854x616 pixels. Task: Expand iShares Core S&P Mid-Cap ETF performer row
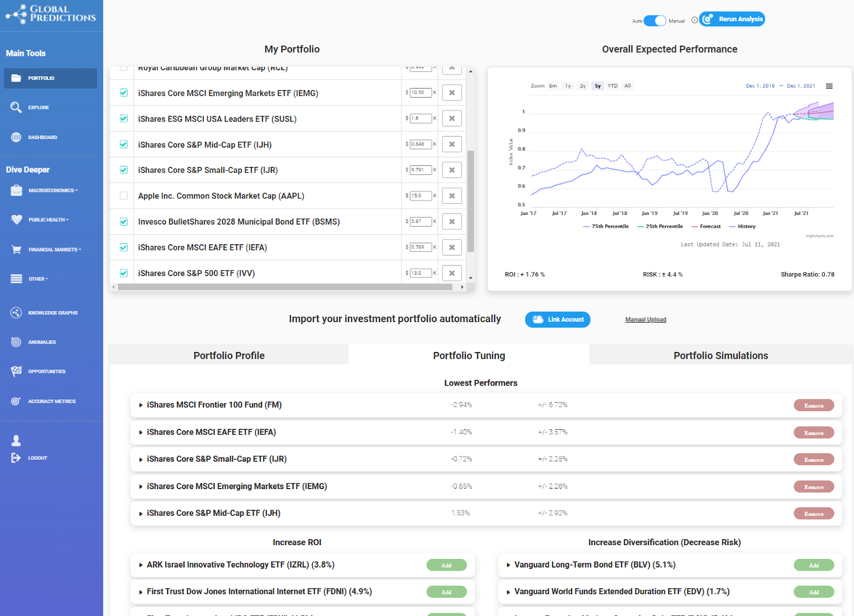(141, 514)
